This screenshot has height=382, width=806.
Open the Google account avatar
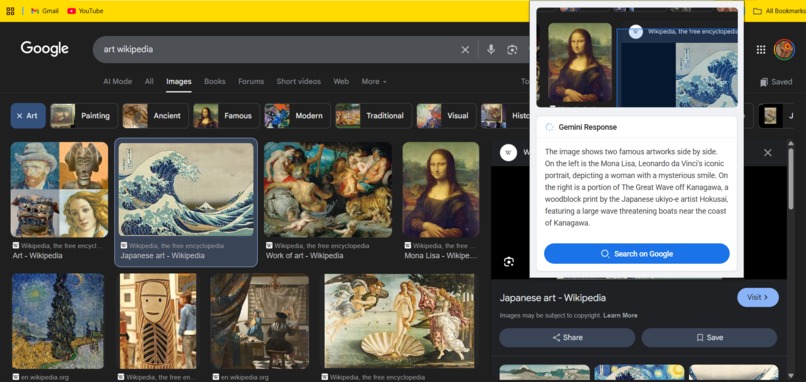coord(784,49)
